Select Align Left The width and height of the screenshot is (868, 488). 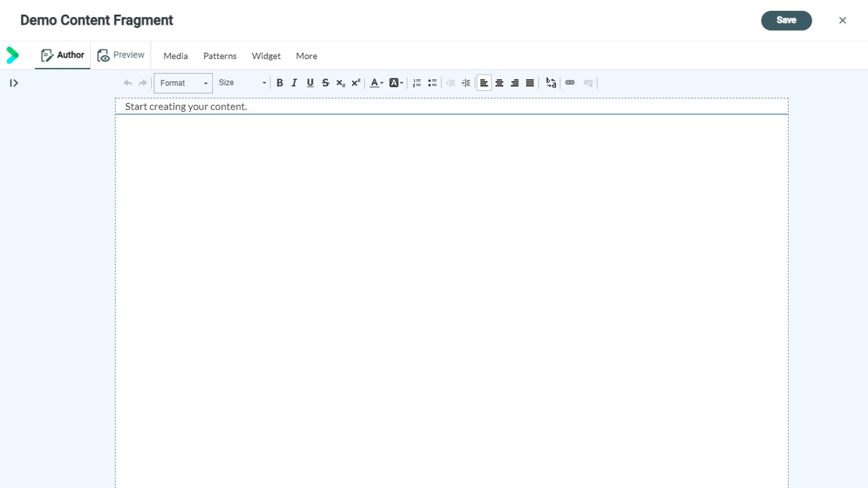coord(484,83)
